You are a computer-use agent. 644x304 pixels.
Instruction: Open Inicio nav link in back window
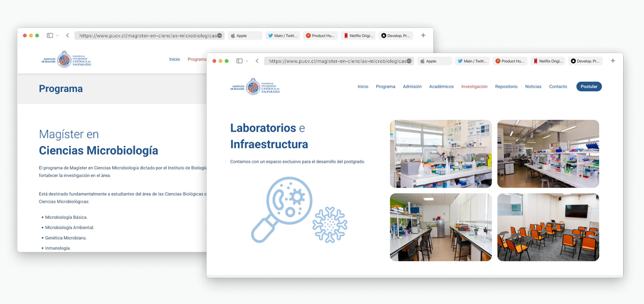tap(175, 59)
